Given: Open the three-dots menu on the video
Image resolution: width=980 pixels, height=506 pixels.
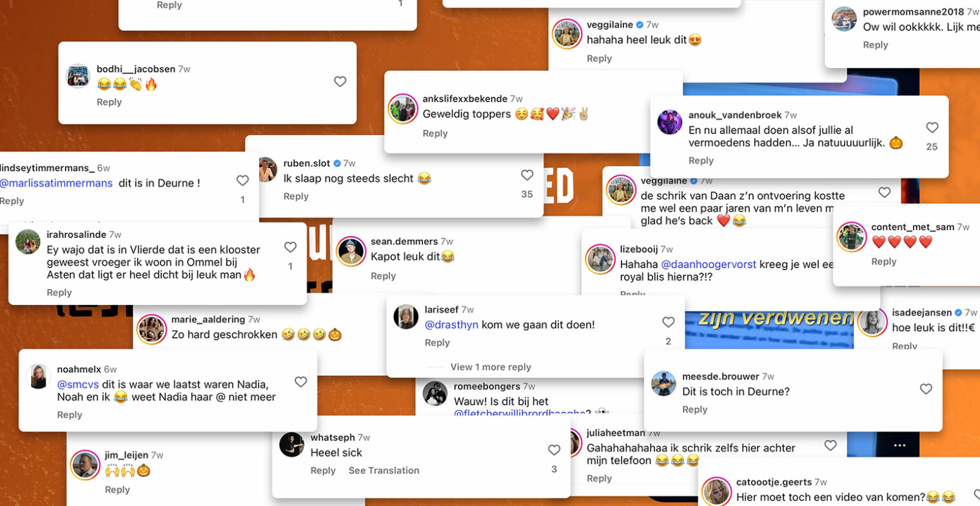Looking at the screenshot, I should tap(900, 445).
